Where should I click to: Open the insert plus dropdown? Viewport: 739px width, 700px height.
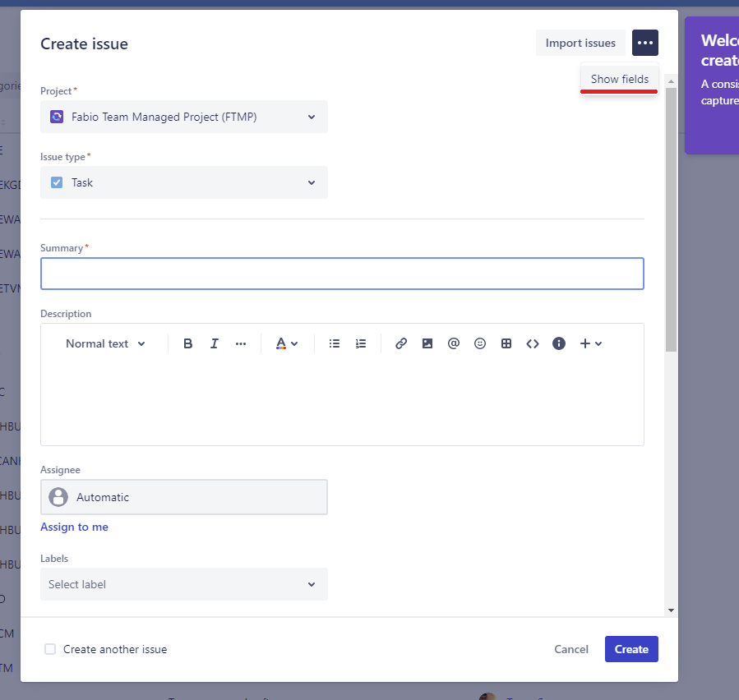coord(590,344)
